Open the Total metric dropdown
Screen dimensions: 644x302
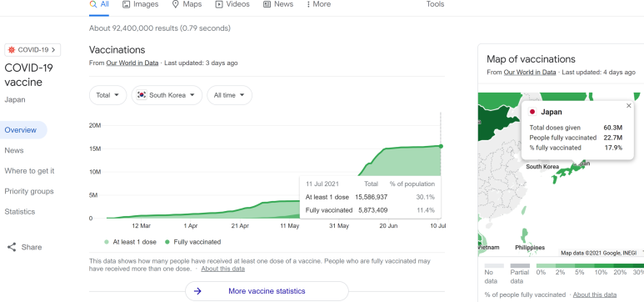click(107, 95)
